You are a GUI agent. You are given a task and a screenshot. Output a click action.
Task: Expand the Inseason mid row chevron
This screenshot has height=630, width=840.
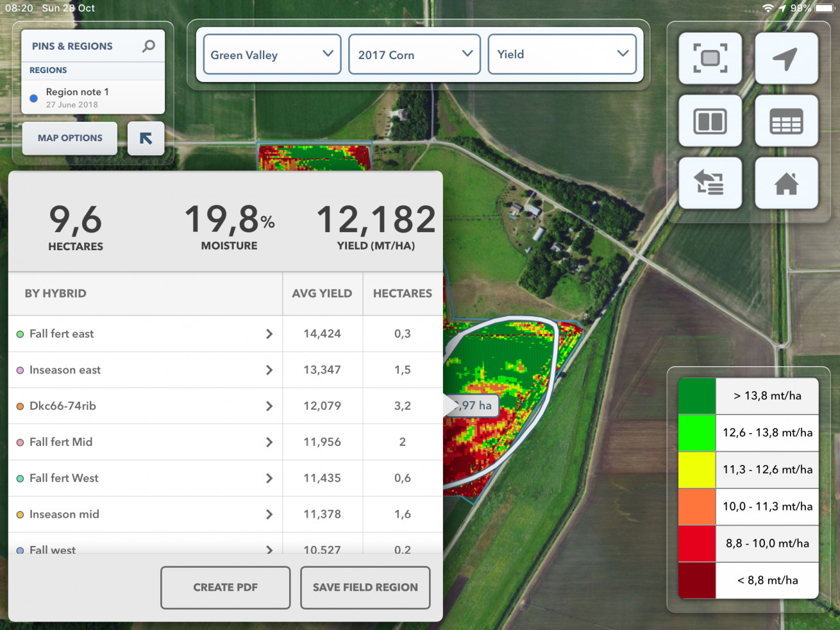tap(269, 514)
